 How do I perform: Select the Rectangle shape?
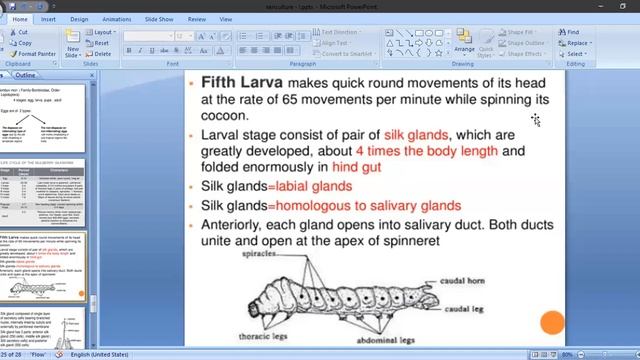coord(419,33)
